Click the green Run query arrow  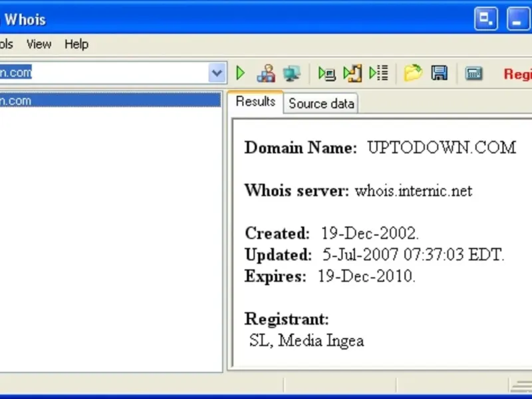(240, 73)
